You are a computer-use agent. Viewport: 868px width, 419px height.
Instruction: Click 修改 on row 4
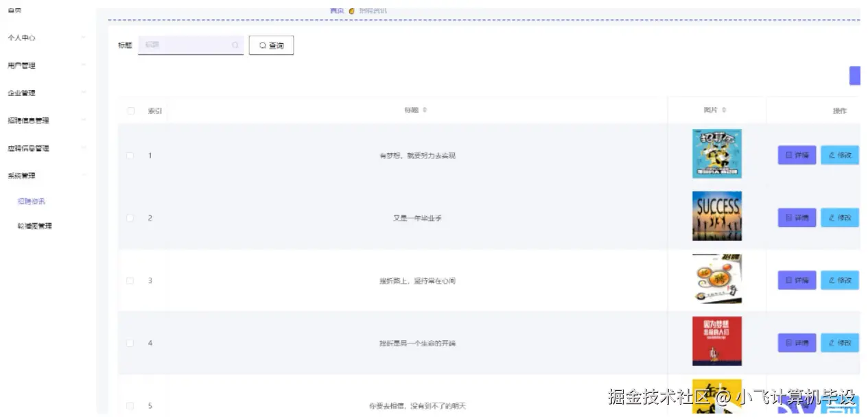coord(840,342)
